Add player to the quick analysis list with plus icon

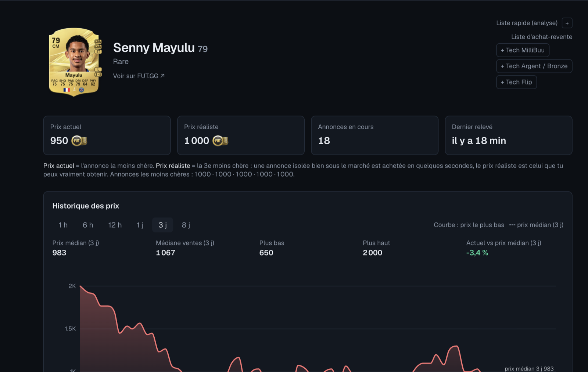567,23
